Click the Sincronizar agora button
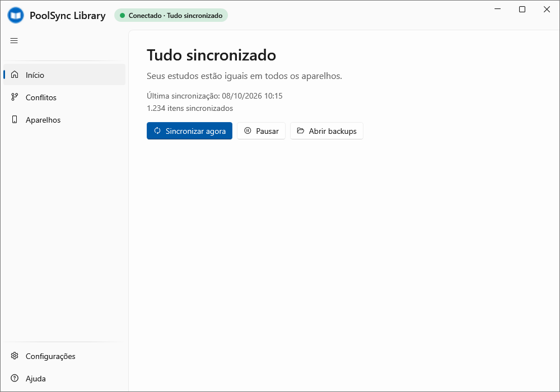Screen dimensions: 560x392 click(189, 131)
